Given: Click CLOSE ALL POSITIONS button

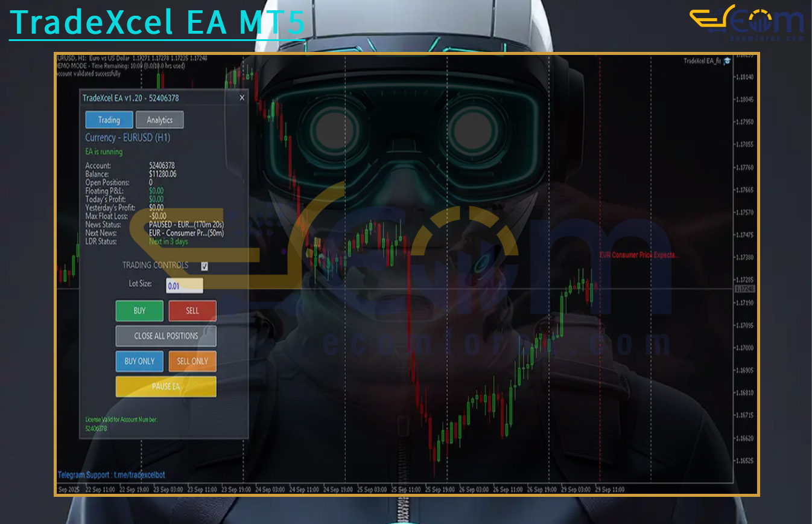Looking at the screenshot, I should 166,336.
